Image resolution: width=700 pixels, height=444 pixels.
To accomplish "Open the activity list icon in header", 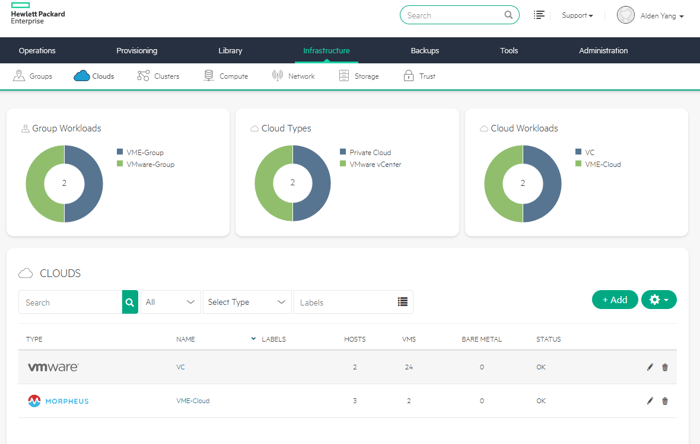I will [x=539, y=15].
